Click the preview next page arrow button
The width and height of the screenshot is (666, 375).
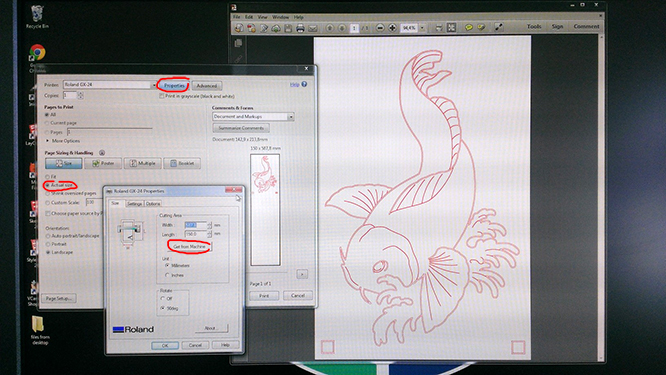point(302,274)
